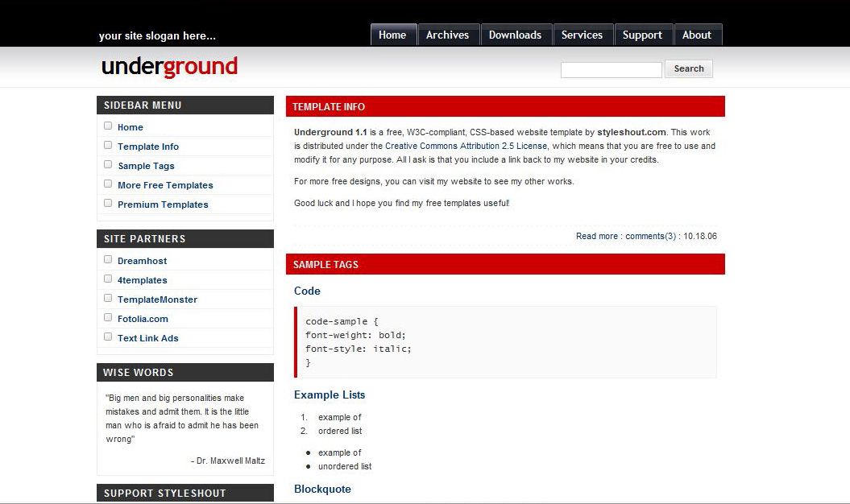View the comments(3) link

pos(650,237)
